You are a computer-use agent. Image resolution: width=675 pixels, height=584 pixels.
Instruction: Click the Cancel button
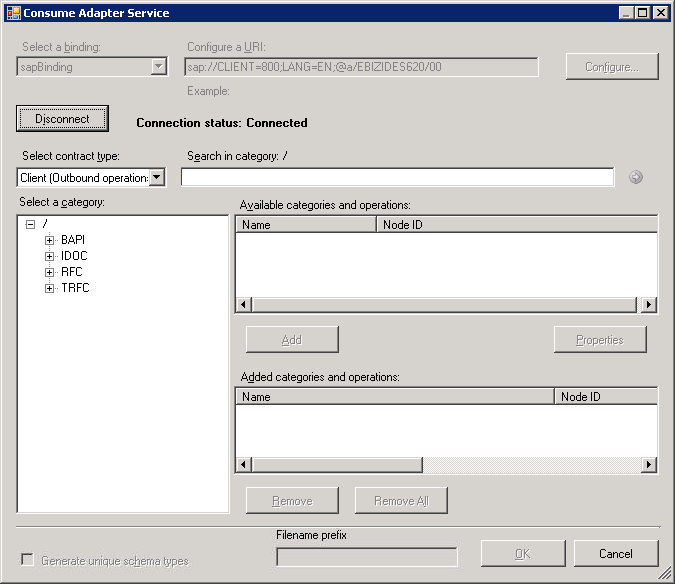(x=616, y=553)
